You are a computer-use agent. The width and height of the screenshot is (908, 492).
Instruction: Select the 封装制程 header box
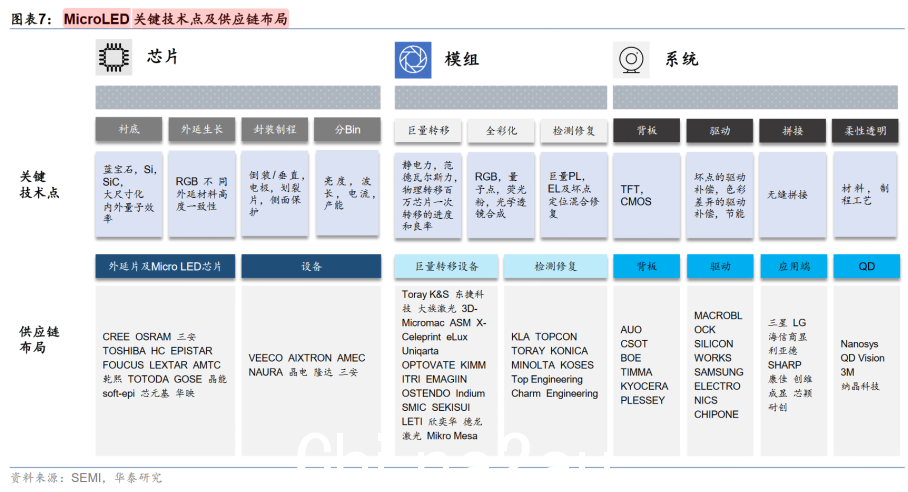tap(274, 130)
